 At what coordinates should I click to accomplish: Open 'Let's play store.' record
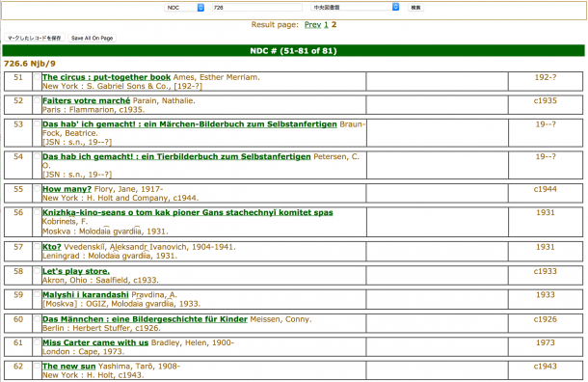click(x=76, y=271)
